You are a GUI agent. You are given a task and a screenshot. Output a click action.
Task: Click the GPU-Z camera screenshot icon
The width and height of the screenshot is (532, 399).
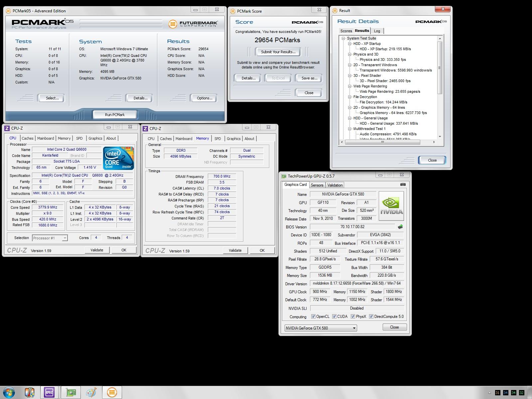coord(403,185)
